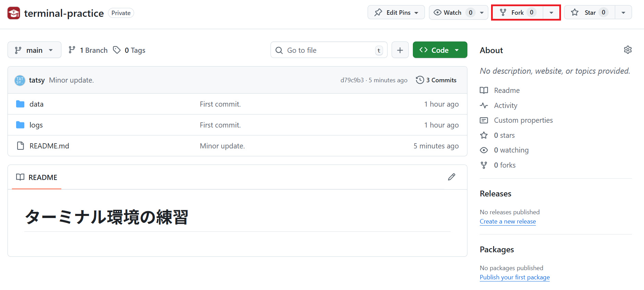The height and width of the screenshot is (290, 644).
Task: Click the Readme book icon in About
Action: coord(484,90)
